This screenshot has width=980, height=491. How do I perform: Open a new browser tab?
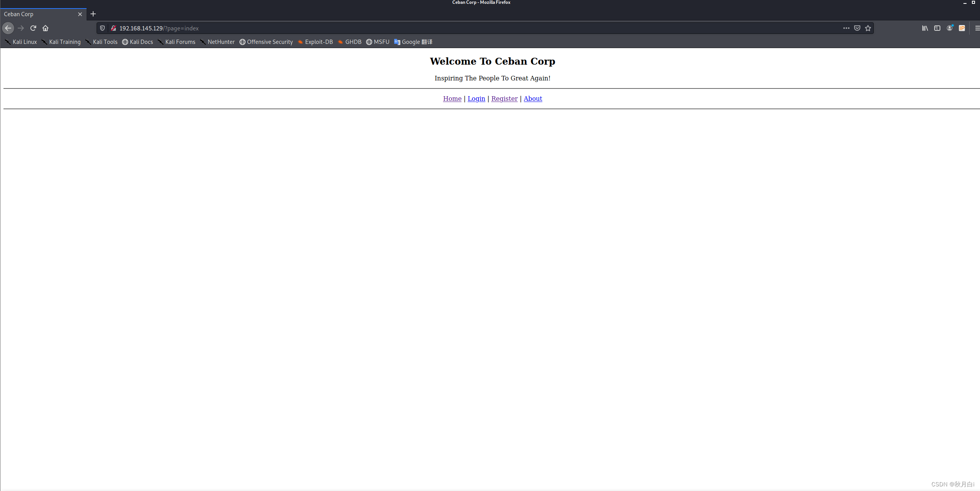(x=93, y=14)
